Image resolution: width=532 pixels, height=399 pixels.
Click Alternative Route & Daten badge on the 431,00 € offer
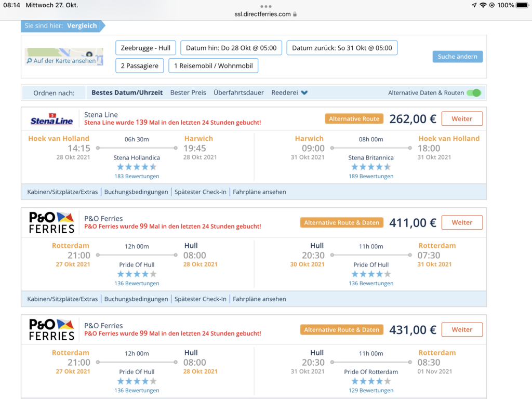[342, 330]
